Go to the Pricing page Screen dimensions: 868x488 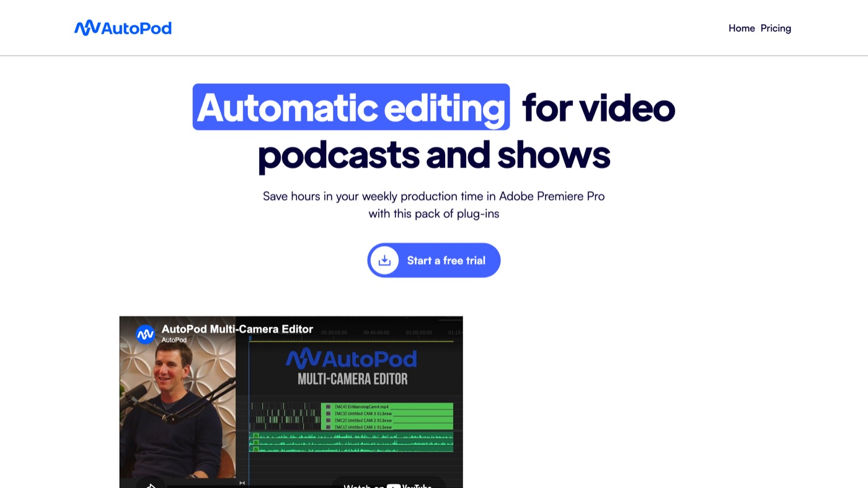point(776,28)
